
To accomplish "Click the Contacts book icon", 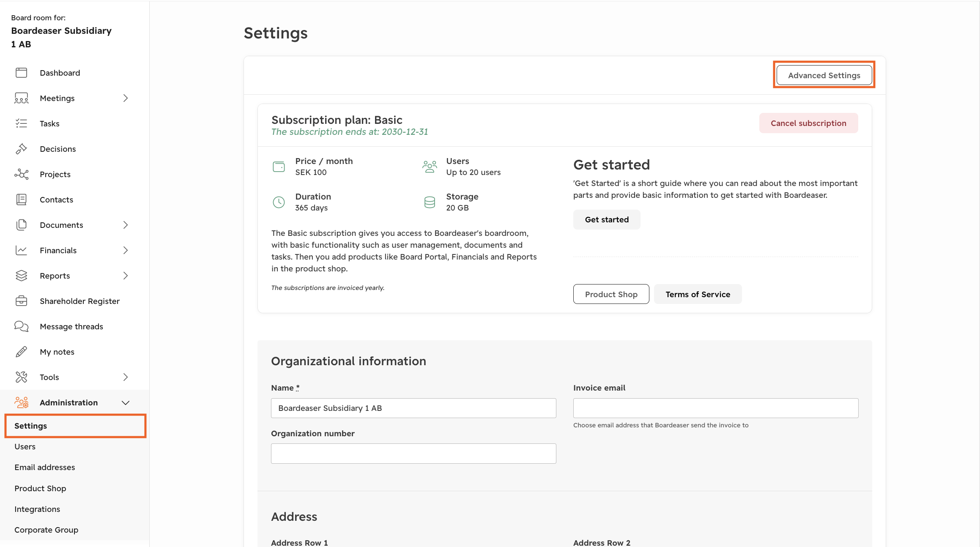I will click(21, 200).
